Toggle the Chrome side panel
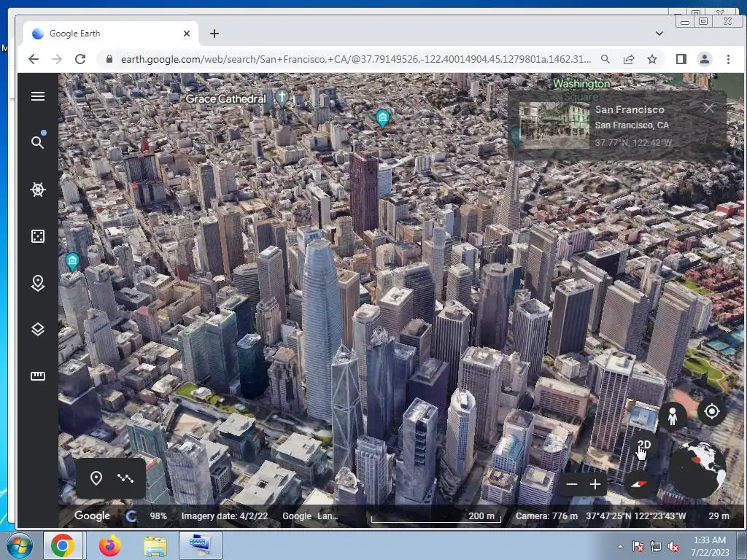Screen dimensions: 747x560 [x=681, y=59]
